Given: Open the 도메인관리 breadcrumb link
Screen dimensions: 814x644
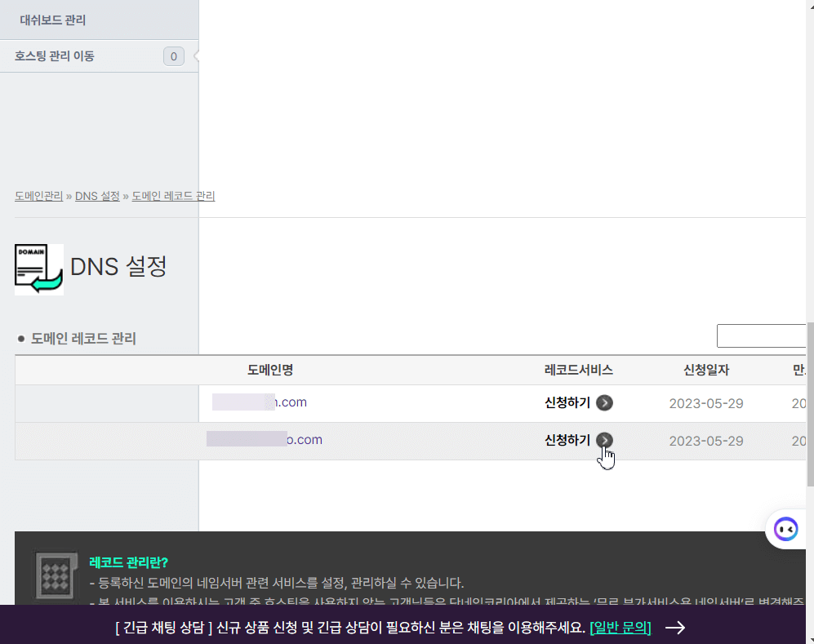Looking at the screenshot, I should tap(38, 196).
